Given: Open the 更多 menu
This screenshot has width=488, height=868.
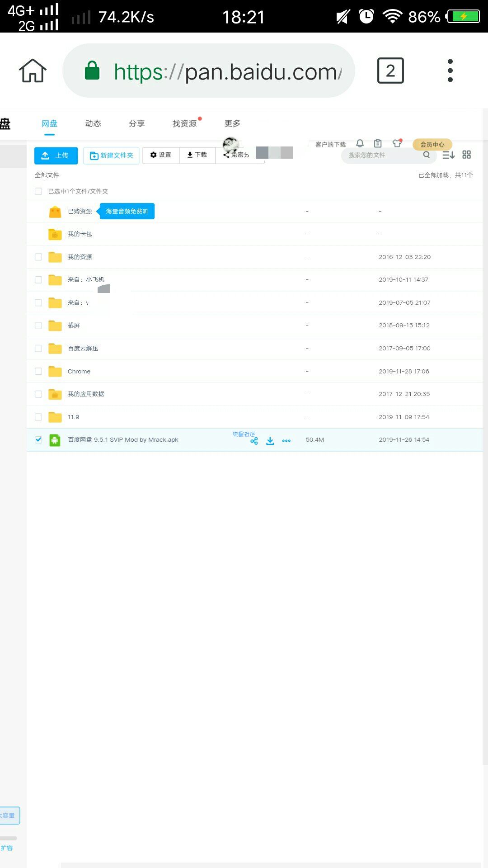Looking at the screenshot, I should pos(232,124).
